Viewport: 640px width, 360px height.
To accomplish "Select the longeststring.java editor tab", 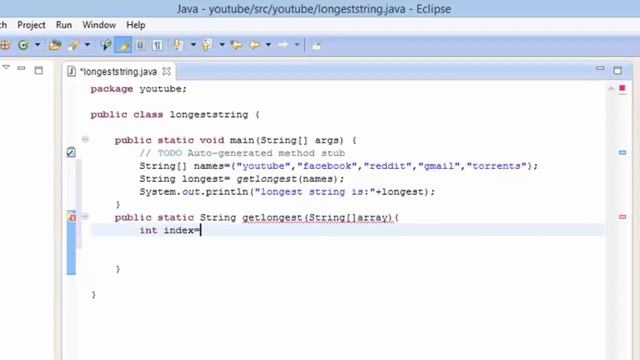I will (118, 71).
